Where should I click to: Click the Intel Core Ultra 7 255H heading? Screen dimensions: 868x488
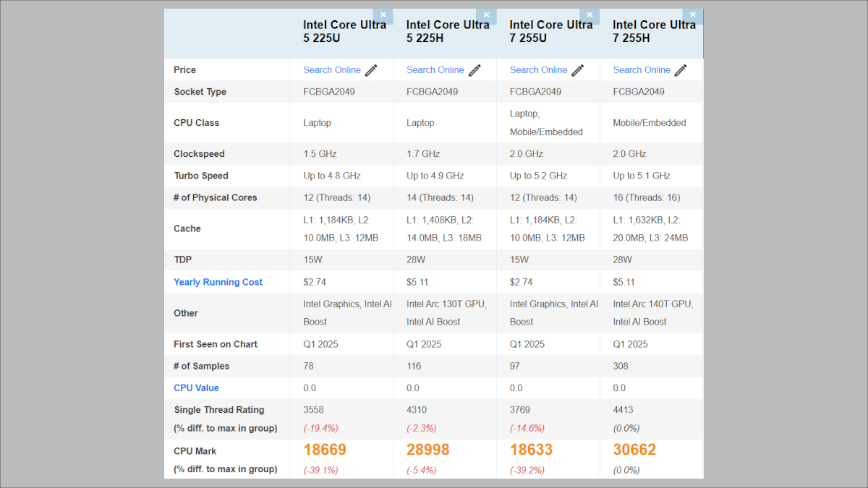point(654,31)
